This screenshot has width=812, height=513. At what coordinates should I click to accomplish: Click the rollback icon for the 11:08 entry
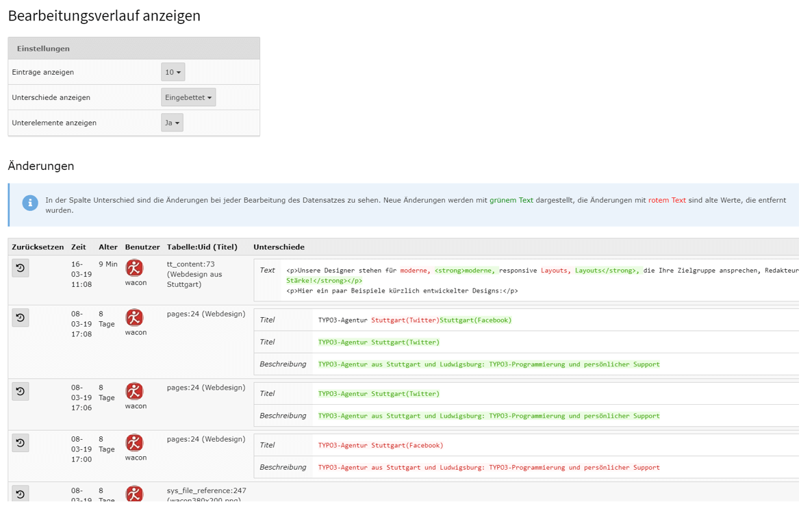(x=21, y=268)
